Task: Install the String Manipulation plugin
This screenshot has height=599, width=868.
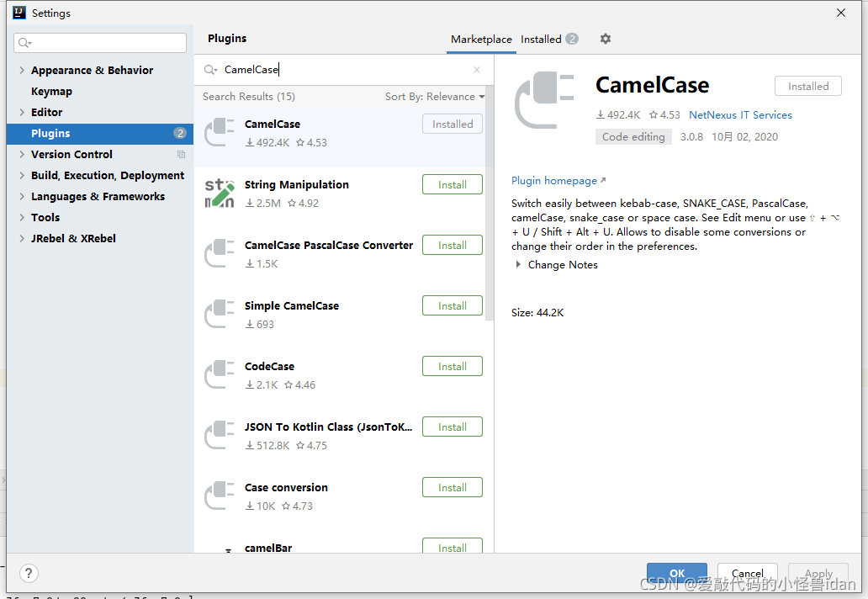Action: pyautogui.click(x=453, y=185)
